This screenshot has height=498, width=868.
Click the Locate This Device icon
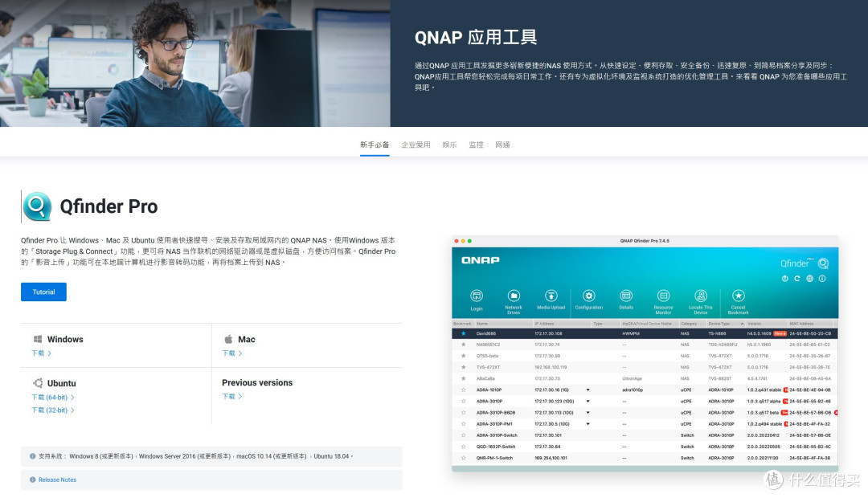click(x=701, y=296)
